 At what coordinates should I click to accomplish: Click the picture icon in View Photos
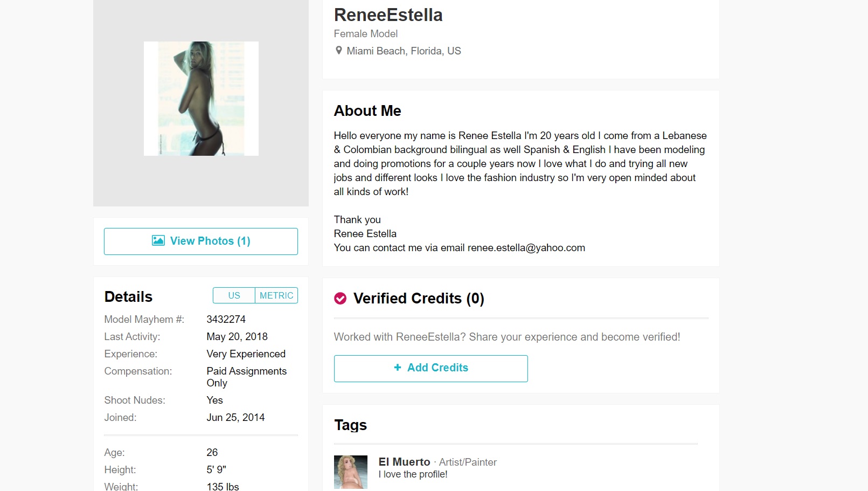(158, 241)
